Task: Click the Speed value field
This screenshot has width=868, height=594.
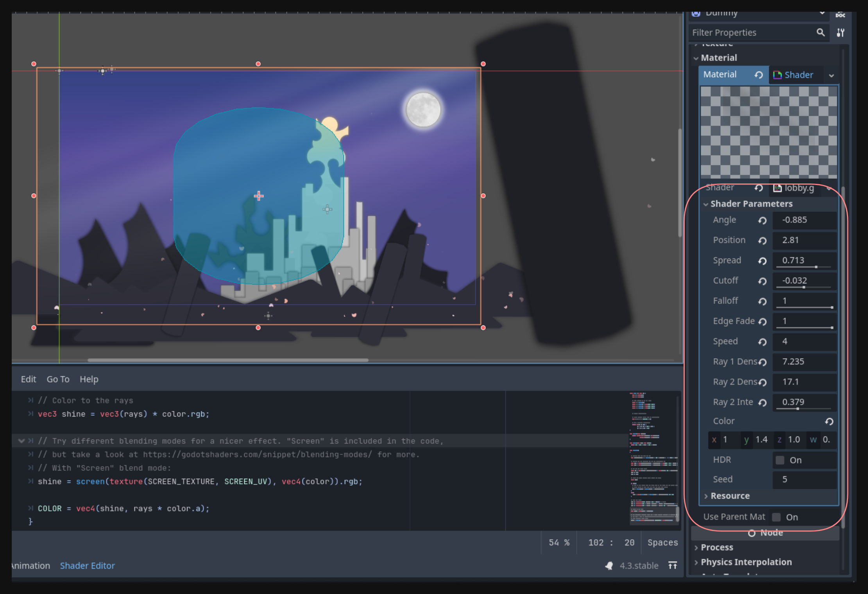Action: tap(805, 342)
